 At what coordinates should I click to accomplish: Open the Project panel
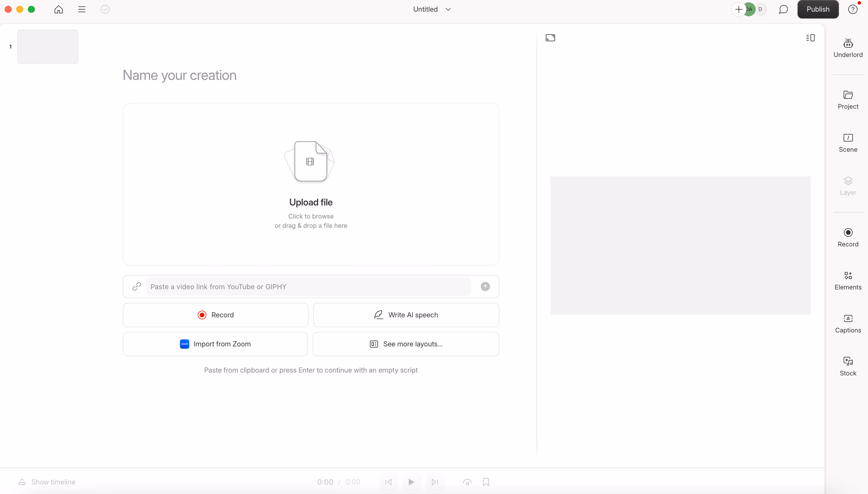848,100
